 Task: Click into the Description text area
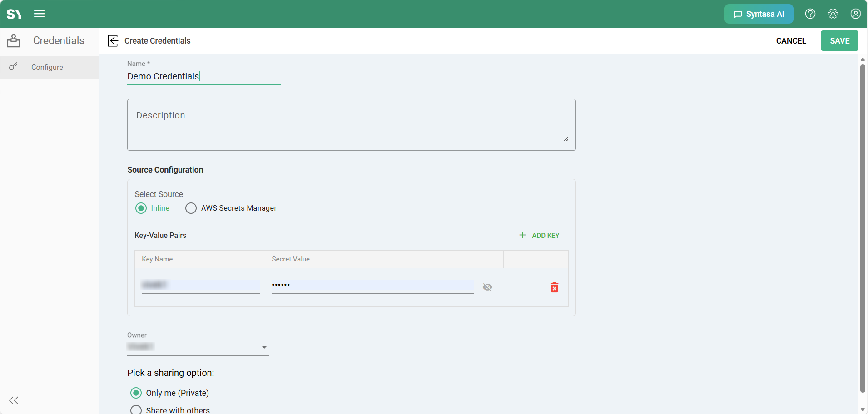click(x=352, y=125)
